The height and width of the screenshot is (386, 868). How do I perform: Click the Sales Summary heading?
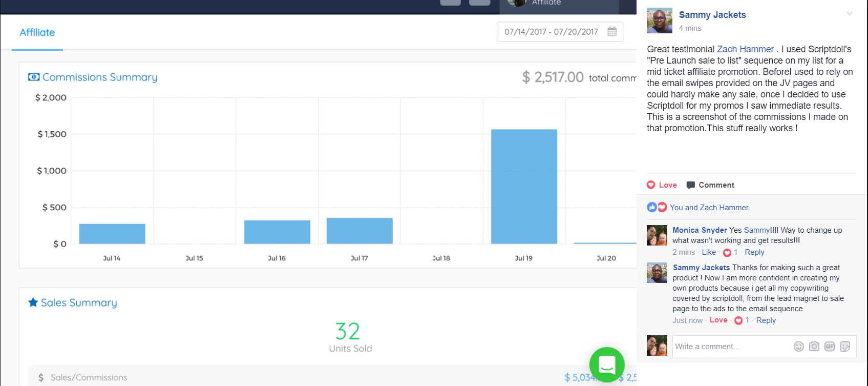point(79,302)
